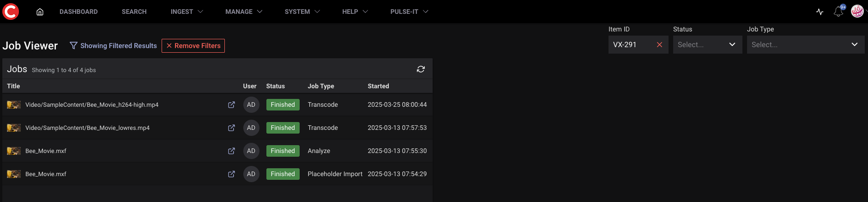Screen dimensions: 868x202
Task: Open external link for Bee_Movie_lowres.mp4 job
Action: [x=231, y=128]
